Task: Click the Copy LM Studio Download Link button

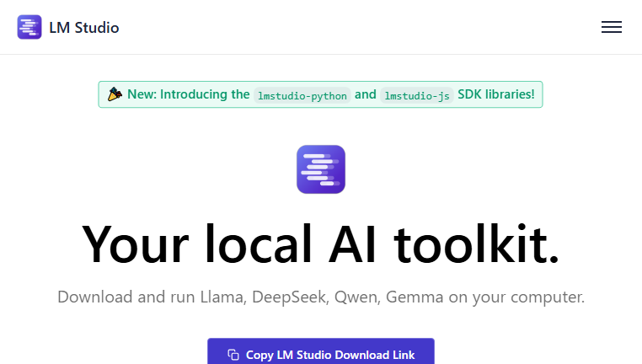Action: pyautogui.click(x=321, y=351)
